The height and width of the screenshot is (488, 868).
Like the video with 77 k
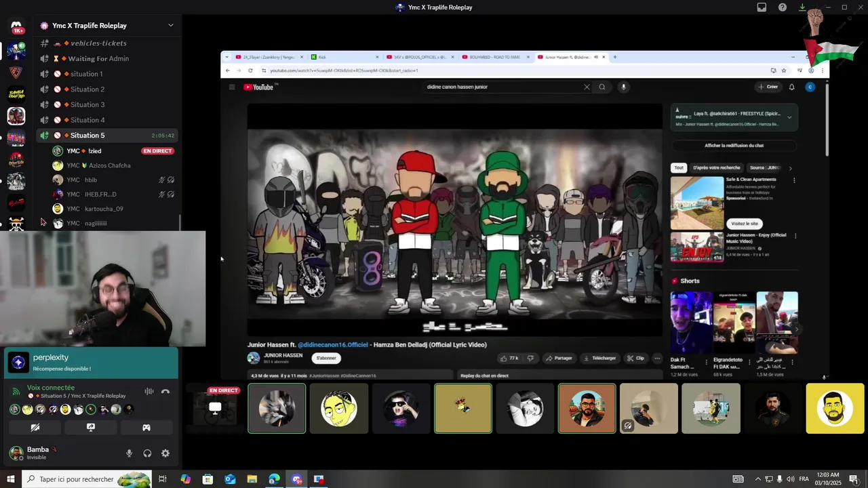509,358
